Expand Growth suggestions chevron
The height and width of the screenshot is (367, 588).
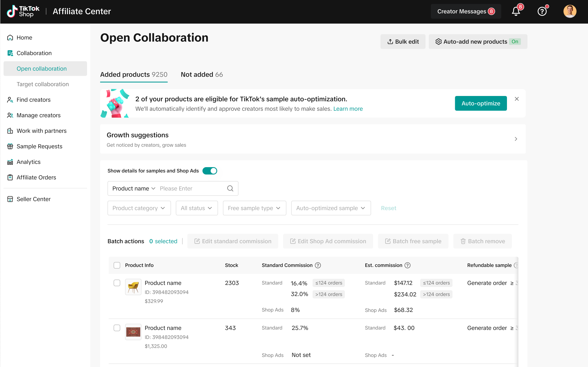[516, 139]
